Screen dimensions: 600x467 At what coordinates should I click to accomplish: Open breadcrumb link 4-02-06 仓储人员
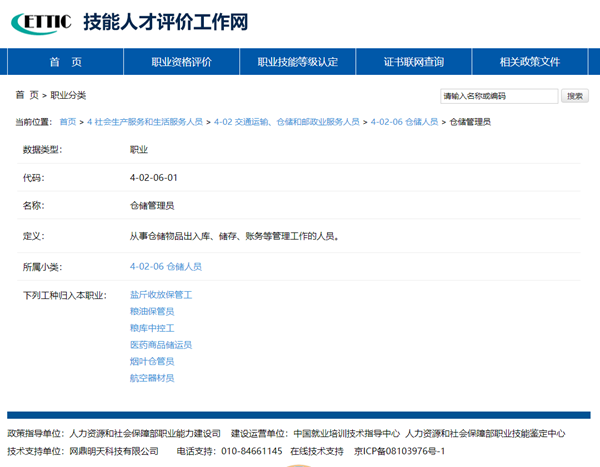pyautogui.click(x=404, y=122)
